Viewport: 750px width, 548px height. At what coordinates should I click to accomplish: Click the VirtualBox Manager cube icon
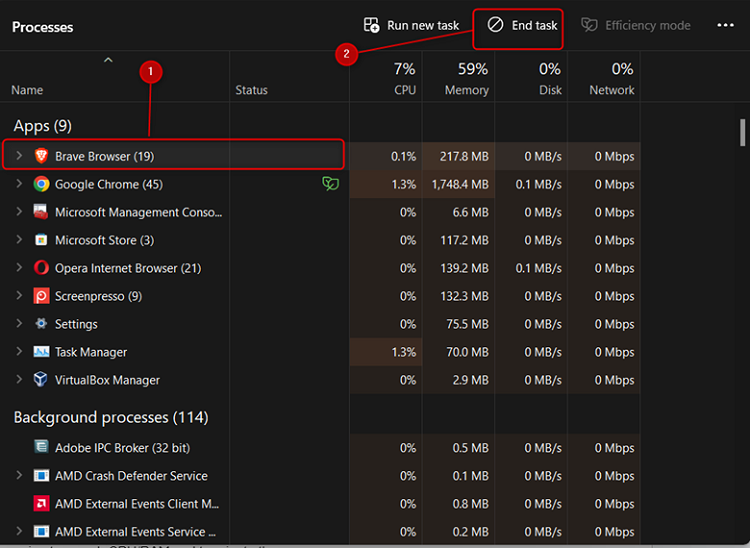point(41,380)
